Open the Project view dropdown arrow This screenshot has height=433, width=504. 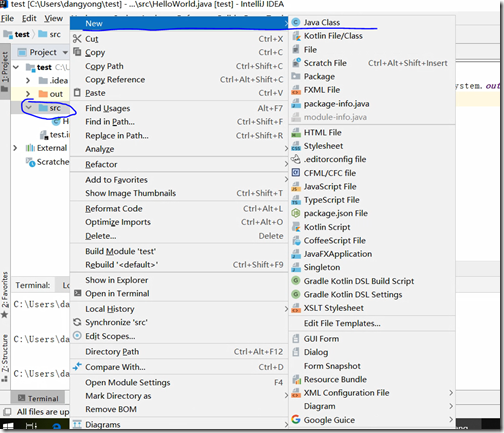click(x=65, y=53)
